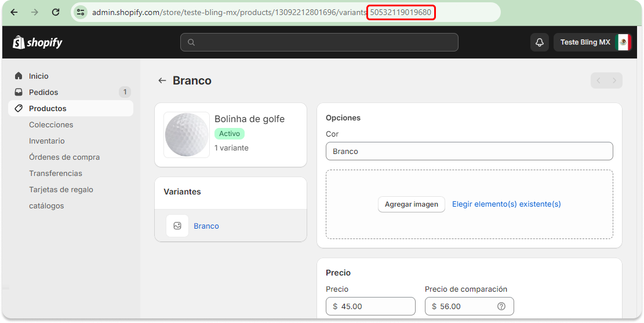Screen dimensions: 644x323
Task: Go to previous variant chevron
Action: pyautogui.click(x=598, y=81)
